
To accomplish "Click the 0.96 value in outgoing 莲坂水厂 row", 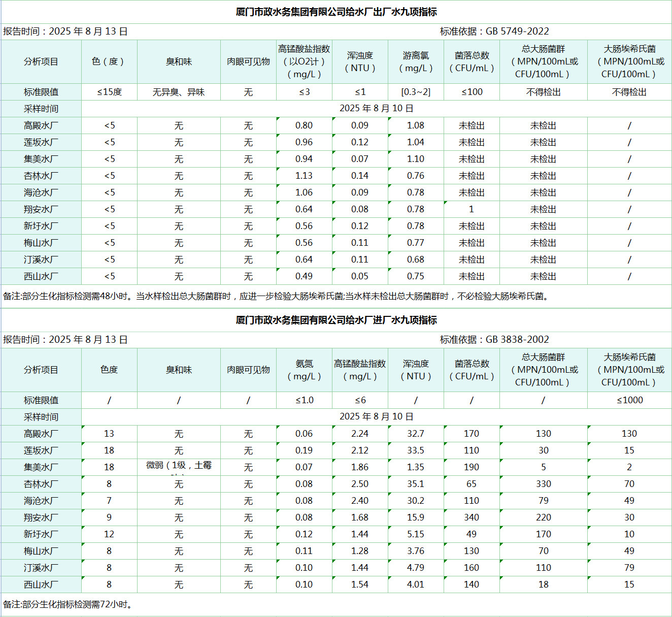I will (304, 142).
